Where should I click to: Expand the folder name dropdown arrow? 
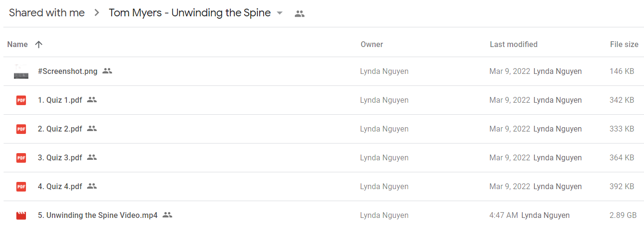[280, 13]
